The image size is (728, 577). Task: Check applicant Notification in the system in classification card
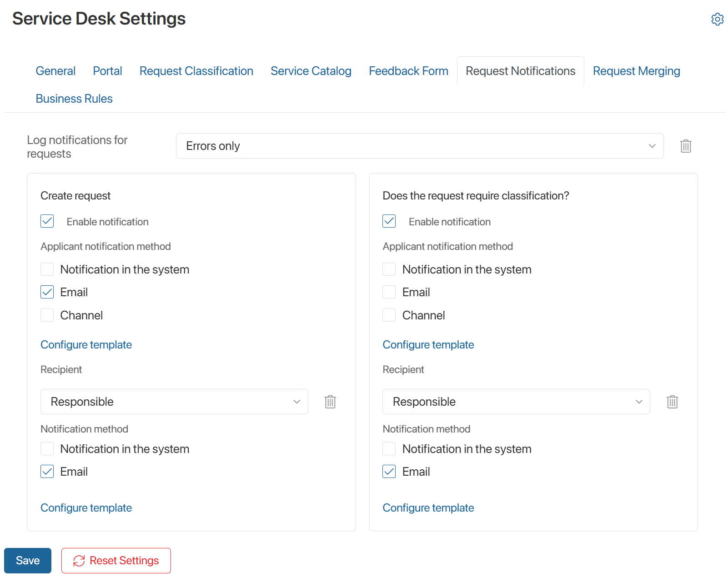click(389, 269)
